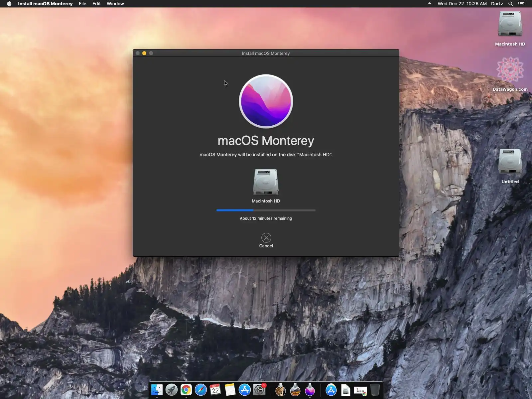Open Notification Center list icon
Image resolution: width=532 pixels, height=399 pixels.
pos(521,4)
